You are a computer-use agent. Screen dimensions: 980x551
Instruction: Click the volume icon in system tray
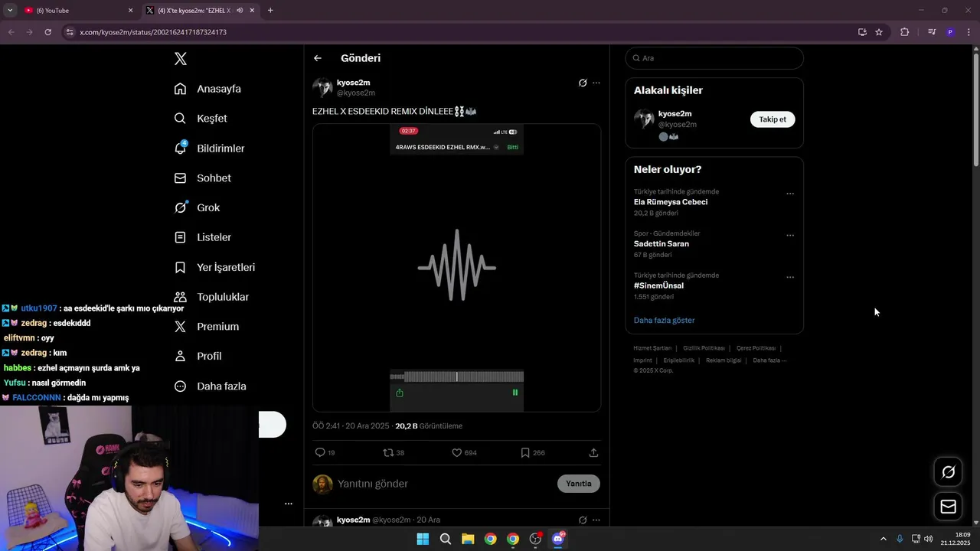tap(929, 539)
